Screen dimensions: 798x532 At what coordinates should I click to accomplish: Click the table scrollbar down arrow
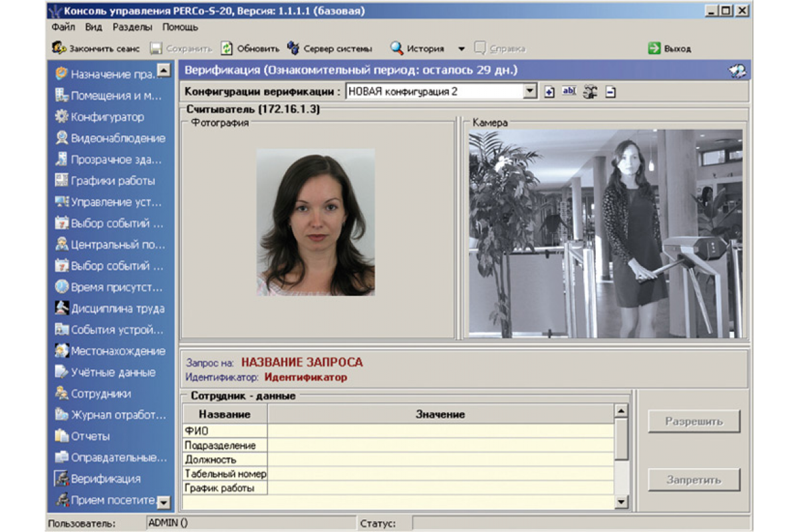[x=621, y=502]
